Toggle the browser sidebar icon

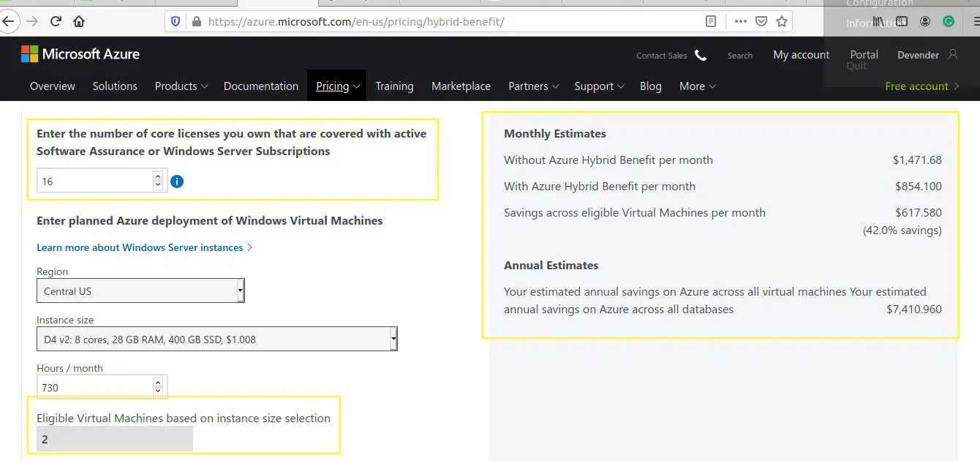pos(901,21)
